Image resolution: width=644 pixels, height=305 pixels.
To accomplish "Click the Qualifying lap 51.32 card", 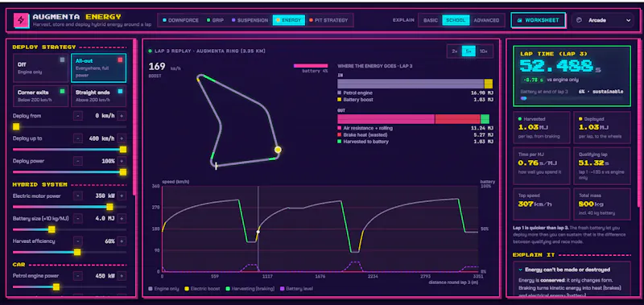I will click(601, 166).
